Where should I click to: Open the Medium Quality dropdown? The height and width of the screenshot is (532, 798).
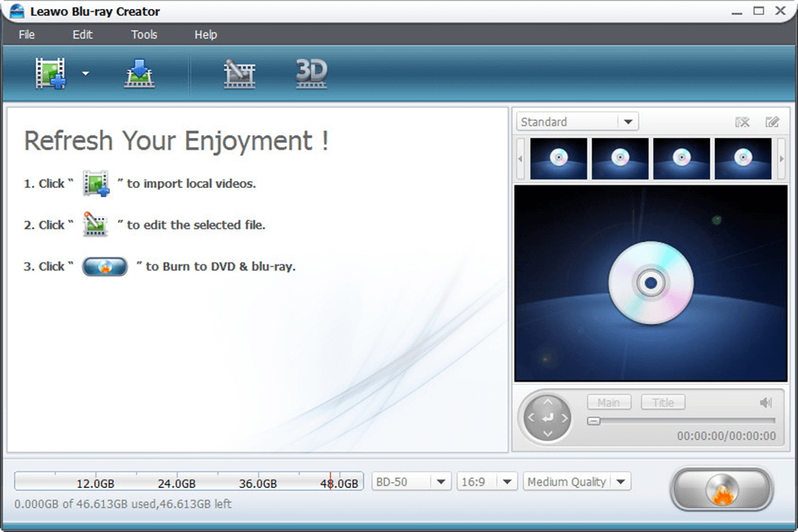[x=577, y=480]
